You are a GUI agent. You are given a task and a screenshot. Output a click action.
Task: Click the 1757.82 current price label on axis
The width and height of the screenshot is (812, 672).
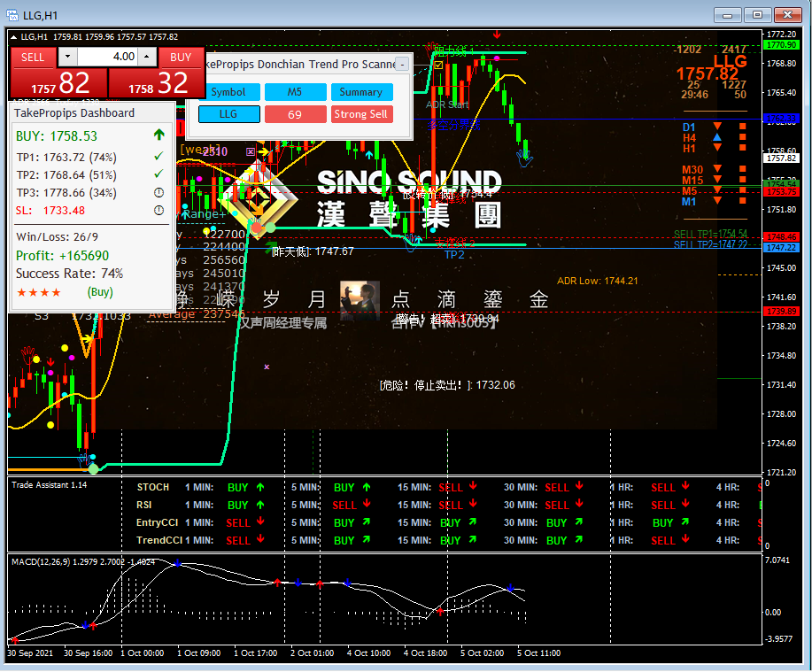click(782, 158)
